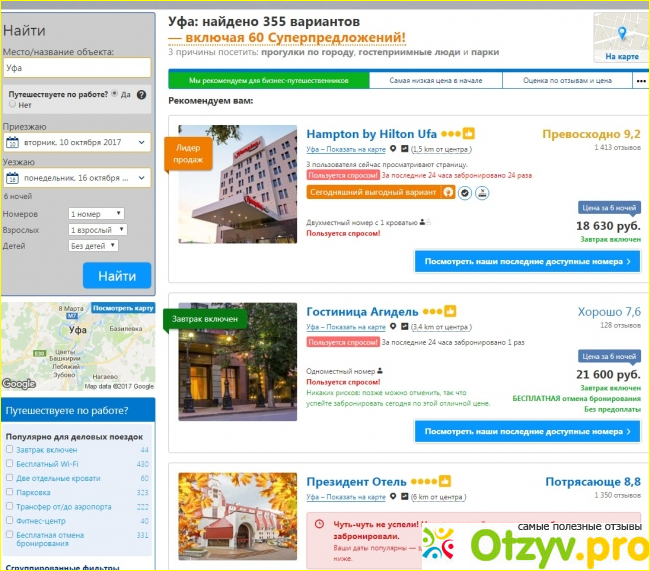Click the location pin icon for Гостиница Агидель
The image size is (650, 571).
click(393, 326)
